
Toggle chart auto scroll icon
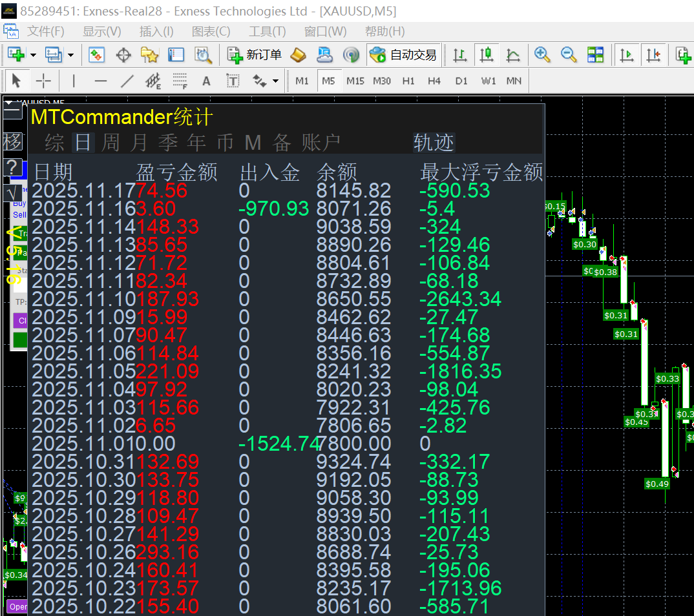(x=626, y=55)
